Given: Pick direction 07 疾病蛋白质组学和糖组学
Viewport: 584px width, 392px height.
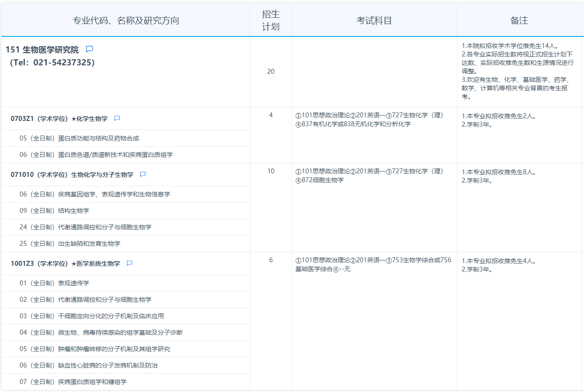Looking at the screenshot, I should click(73, 382).
